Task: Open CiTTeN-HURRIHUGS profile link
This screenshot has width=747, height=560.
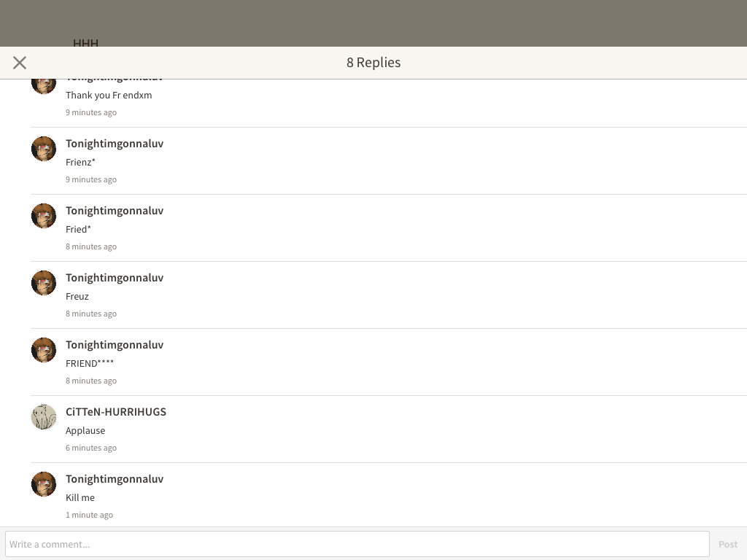Action: tap(116, 412)
